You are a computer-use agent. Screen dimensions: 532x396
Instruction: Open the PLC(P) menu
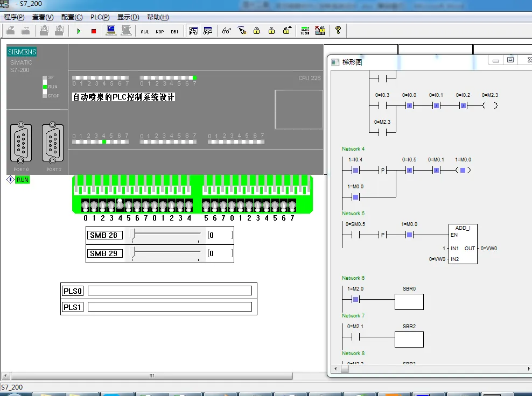tap(100, 17)
